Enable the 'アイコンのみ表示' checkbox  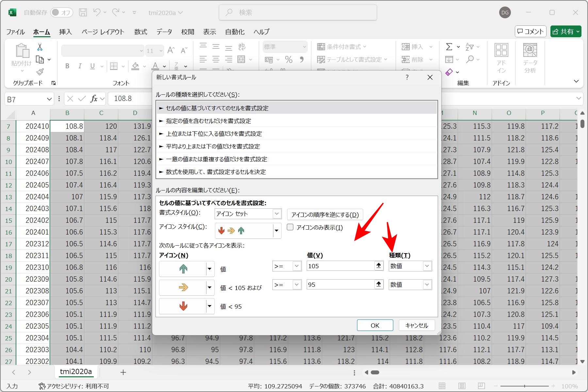coord(290,227)
